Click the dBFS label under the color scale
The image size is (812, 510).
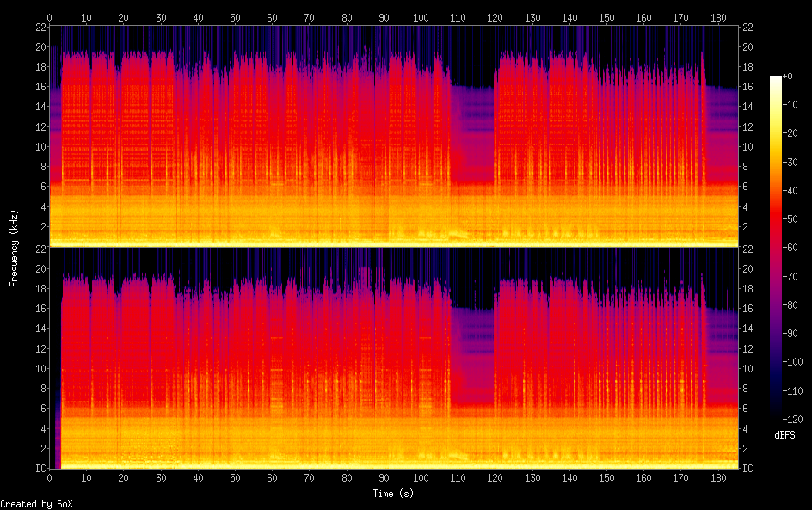pos(784,435)
